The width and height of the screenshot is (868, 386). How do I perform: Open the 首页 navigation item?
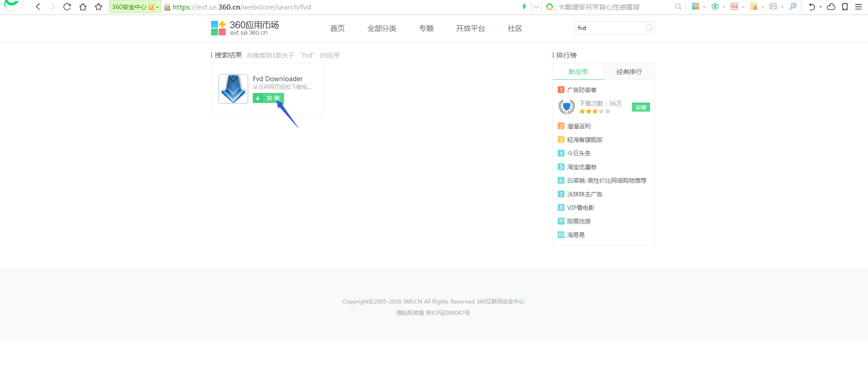click(x=338, y=28)
